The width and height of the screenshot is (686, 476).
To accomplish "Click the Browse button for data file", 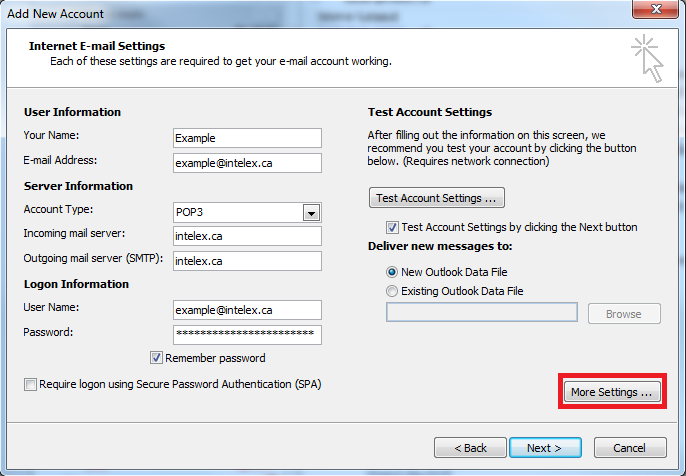I will (624, 314).
